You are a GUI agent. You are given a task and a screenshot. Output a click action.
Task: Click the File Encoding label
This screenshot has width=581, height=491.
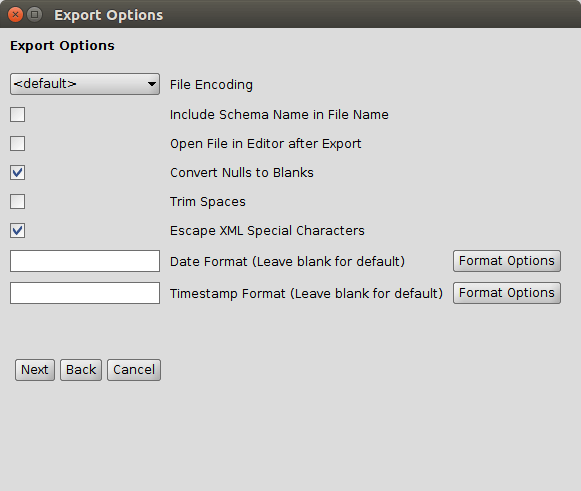(x=211, y=84)
